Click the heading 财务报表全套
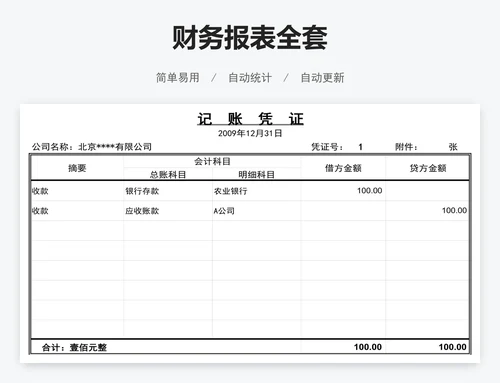Screen dimensions: 500x383 [250, 37]
